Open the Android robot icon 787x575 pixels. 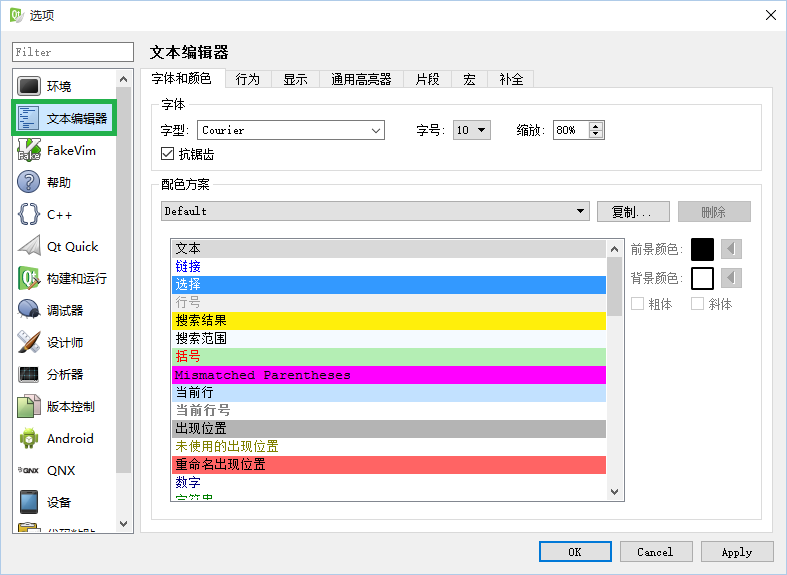(x=29, y=439)
